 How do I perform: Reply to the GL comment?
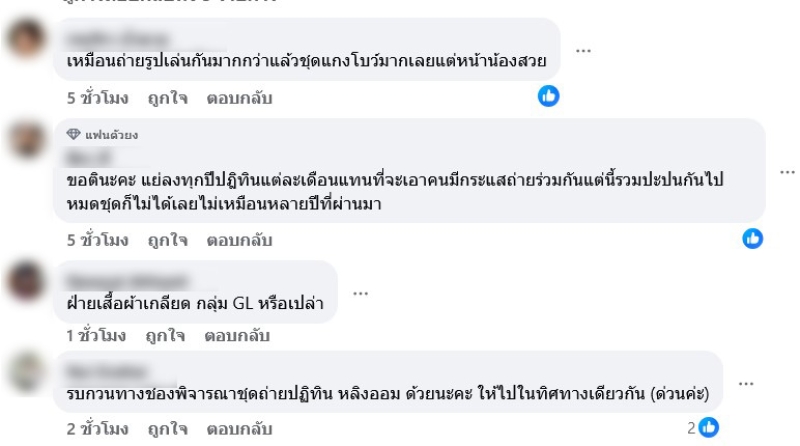(x=239, y=336)
